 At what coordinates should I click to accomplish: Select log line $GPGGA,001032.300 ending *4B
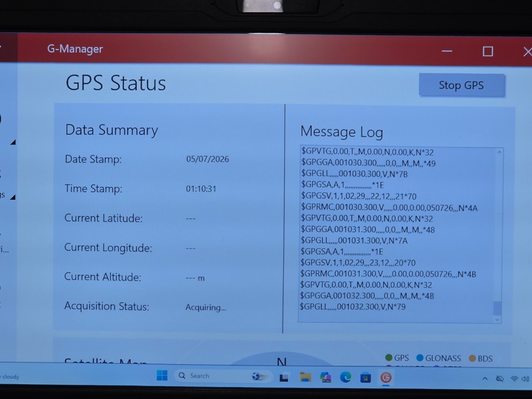tap(367, 296)
